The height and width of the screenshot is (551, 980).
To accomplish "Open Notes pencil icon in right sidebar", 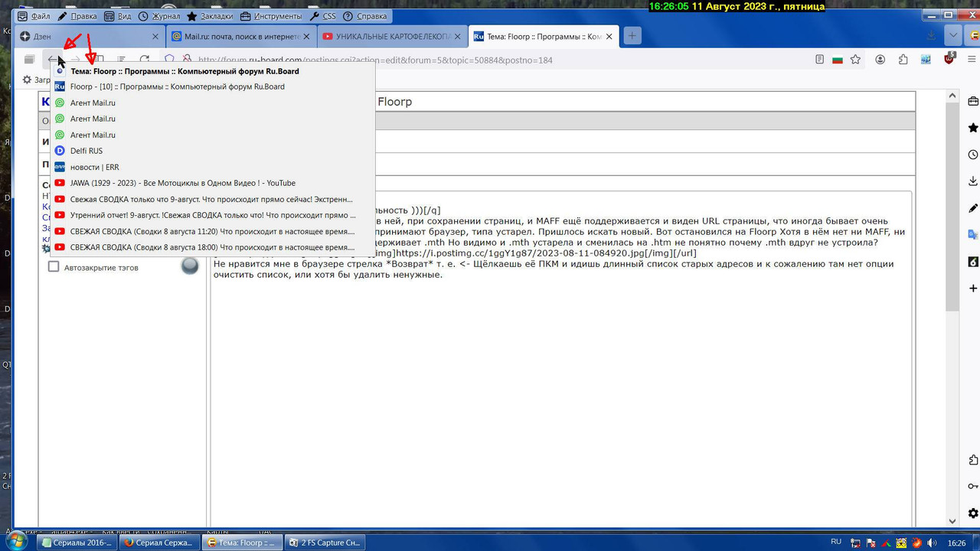I will point(973,208).
